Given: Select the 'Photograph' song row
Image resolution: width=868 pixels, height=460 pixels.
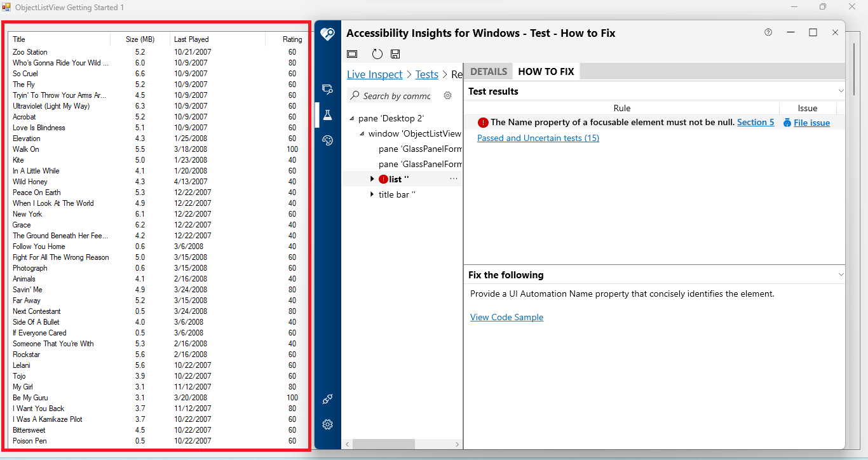Looking at the screenshot, I should pos(157,268).
